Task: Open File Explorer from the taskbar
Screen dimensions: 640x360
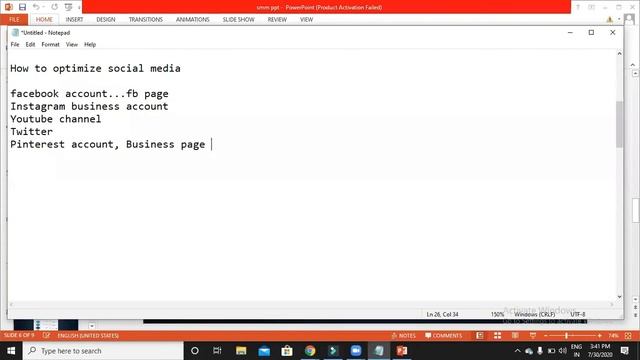Action: point(241,351)
